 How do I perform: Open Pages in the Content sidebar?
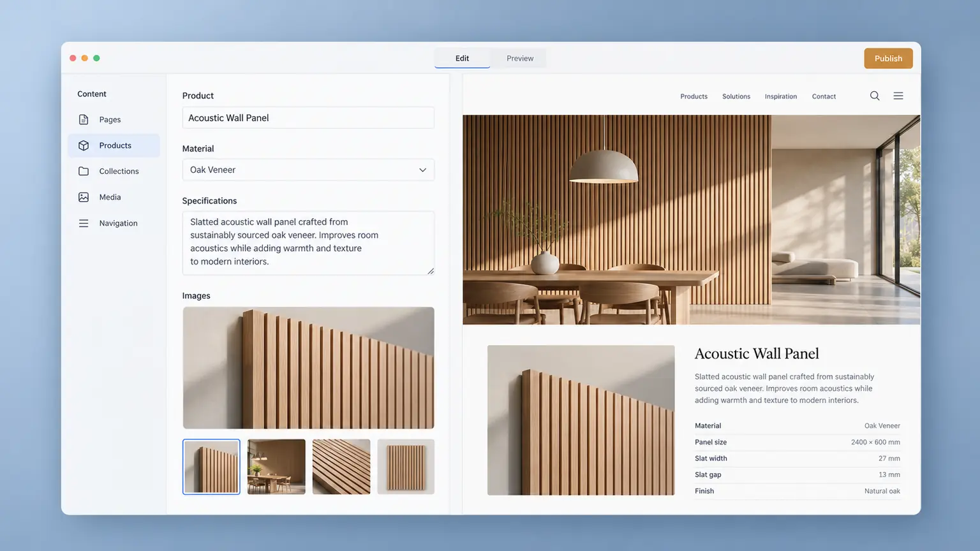pyautogui.click(x=114, y=119)
